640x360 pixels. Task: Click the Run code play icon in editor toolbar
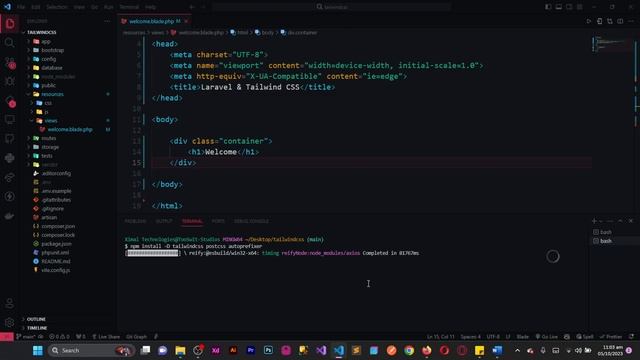click(589, 21)
